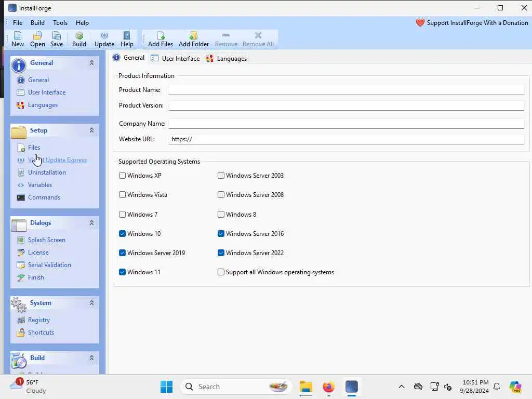
Task: Collapse the General sidebar section
Action: pos(91,63)
